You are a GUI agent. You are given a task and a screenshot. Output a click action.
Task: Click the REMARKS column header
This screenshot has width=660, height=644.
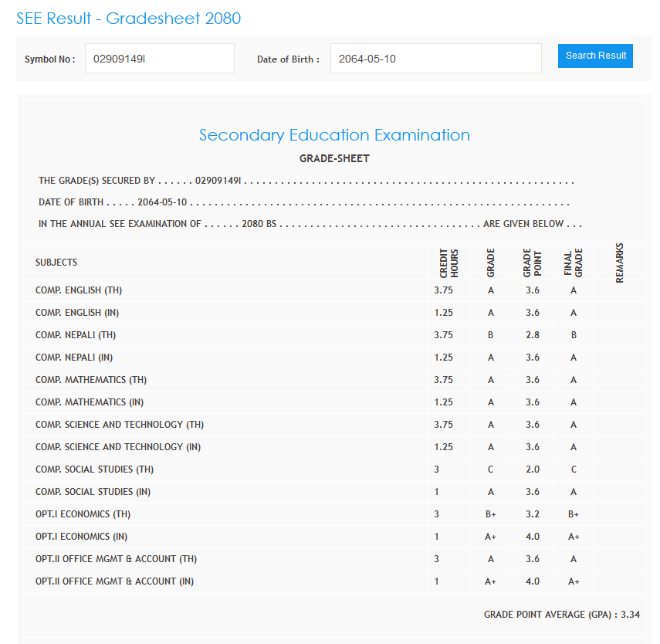point(619,263)
